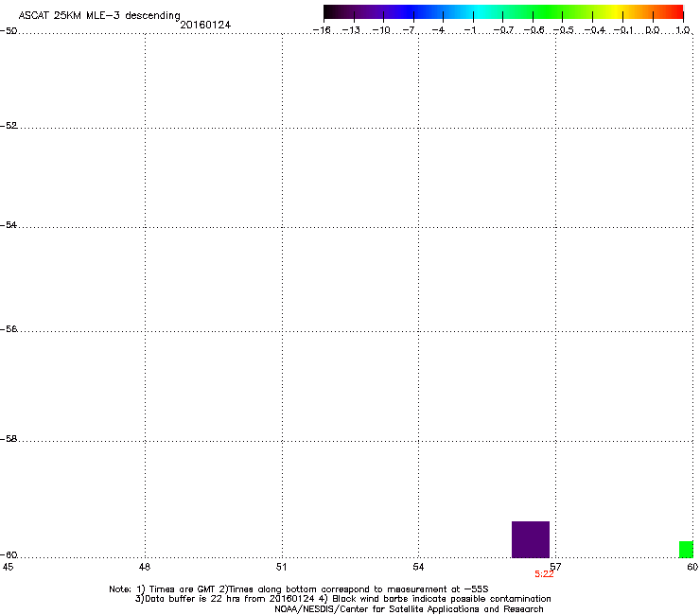Click the 57 longitude axis label
This screenshot has height=615, width=700.
click(x=555, y=567)
